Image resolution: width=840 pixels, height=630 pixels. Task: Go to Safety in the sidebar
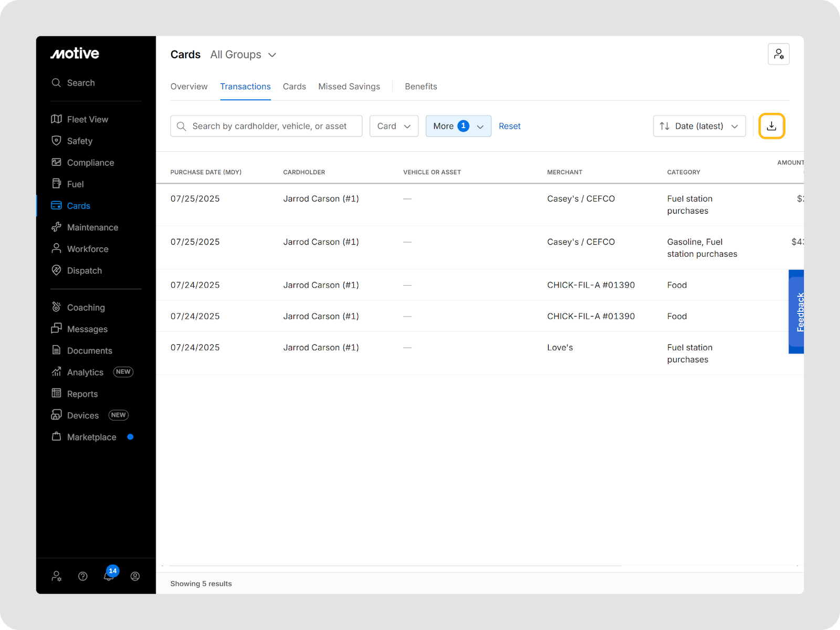click(79, 141)
